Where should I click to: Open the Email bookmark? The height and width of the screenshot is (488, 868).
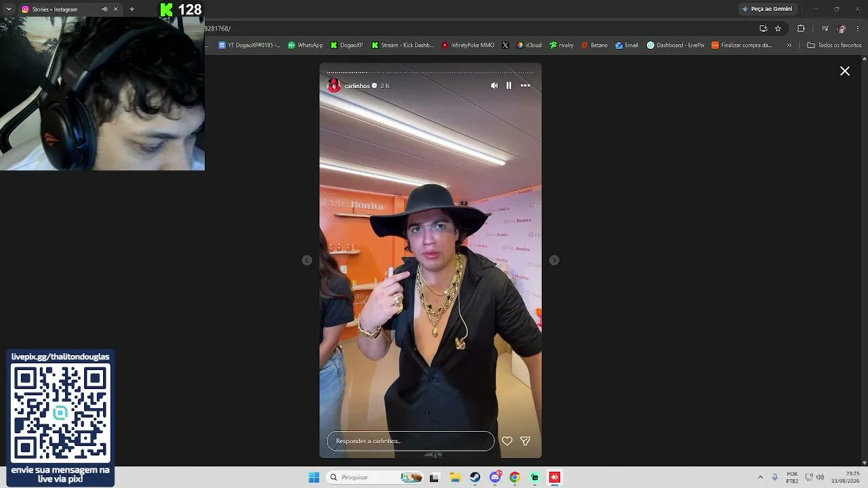tap(627, 45)
